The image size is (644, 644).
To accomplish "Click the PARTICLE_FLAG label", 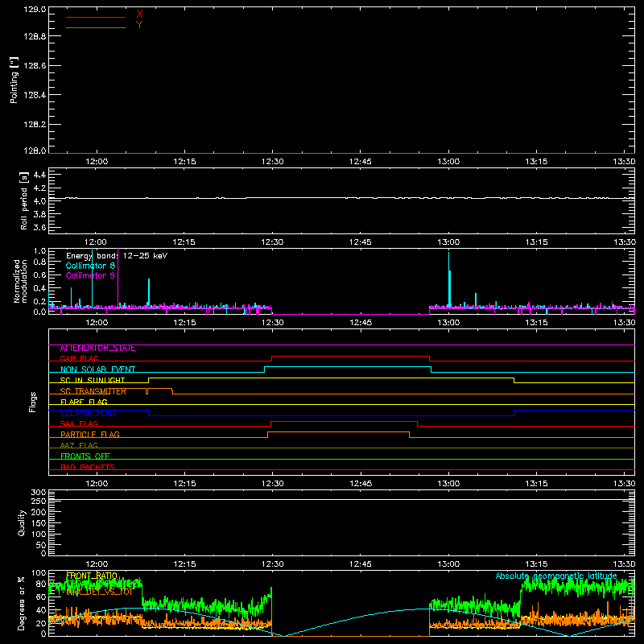I will (x=90, y=435).
